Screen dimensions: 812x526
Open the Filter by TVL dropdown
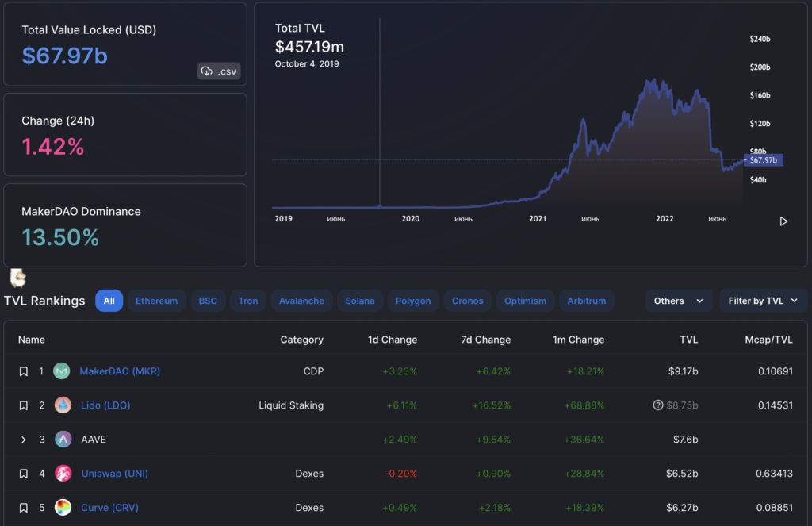tap(763, 301)
